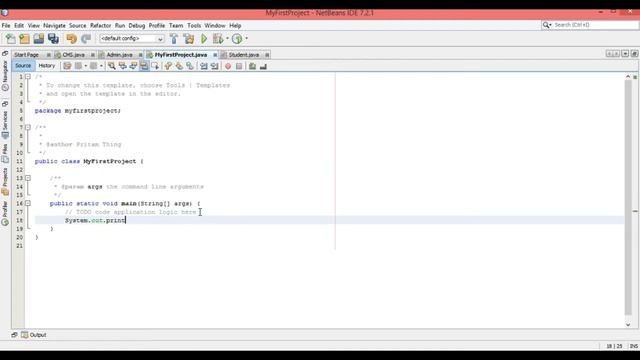The height and width of the screenshot is (360, 640).
Task: Click Find Previous Occurrence icon
Action: (122, 66)
